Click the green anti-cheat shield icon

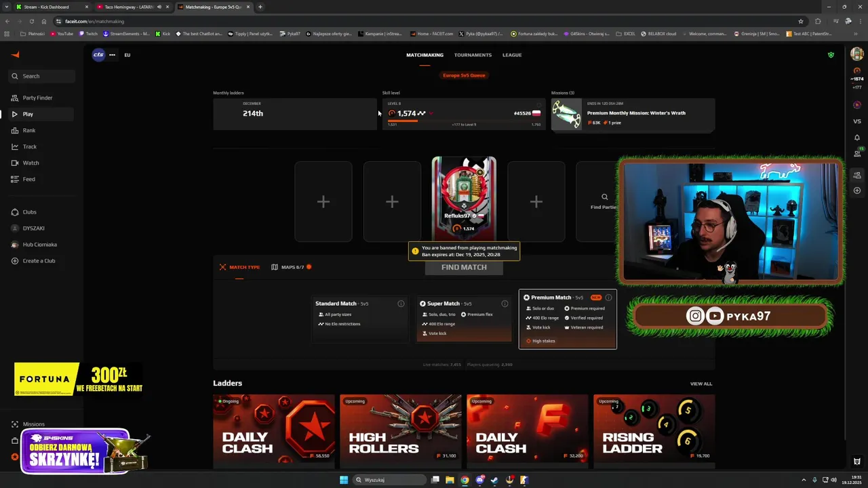831,55
